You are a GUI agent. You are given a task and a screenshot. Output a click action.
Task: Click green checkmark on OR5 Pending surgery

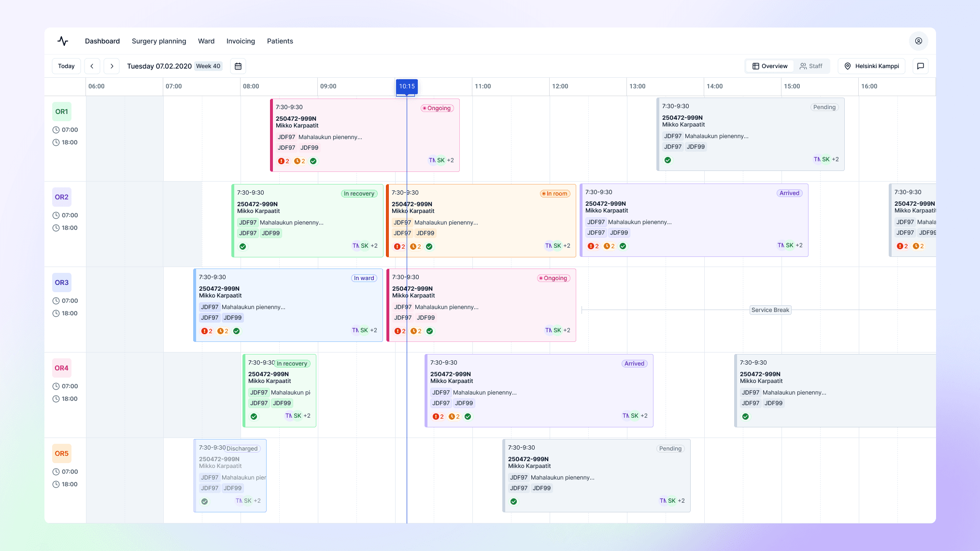(x=513, y=502)
